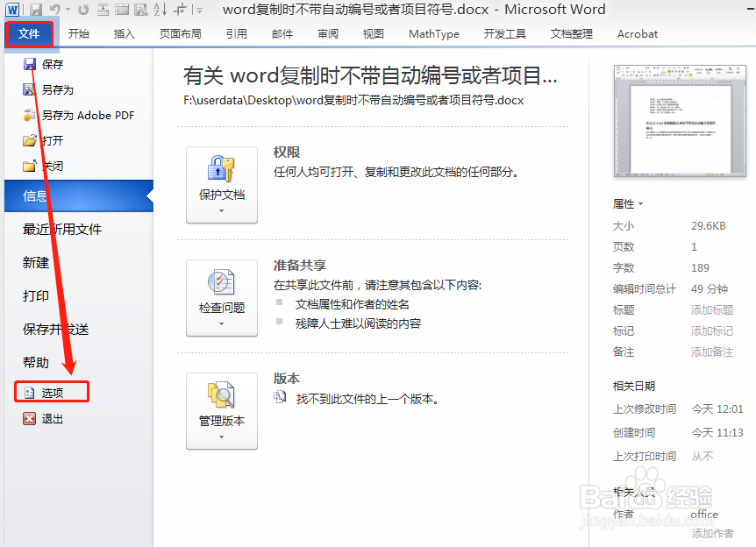Viewport: 756px width, 547px height.
Task: Open the 审阅 tab
Action: (328, 33)
